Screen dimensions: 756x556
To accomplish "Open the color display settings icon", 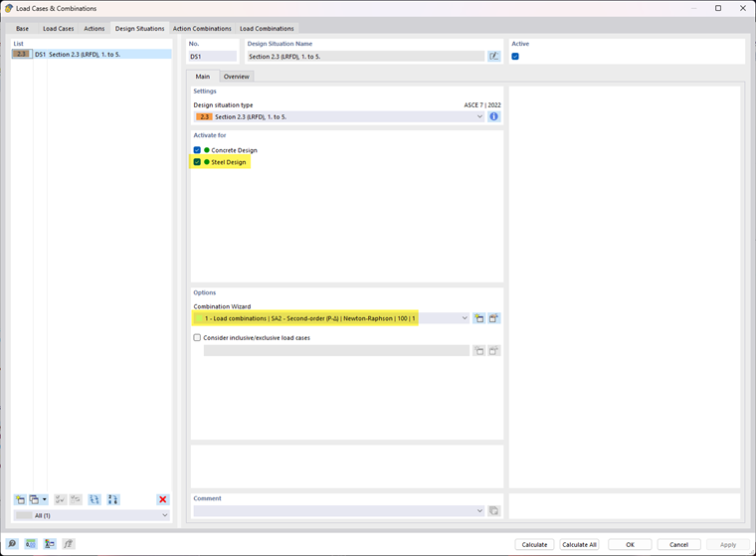I will pos(49,544).
